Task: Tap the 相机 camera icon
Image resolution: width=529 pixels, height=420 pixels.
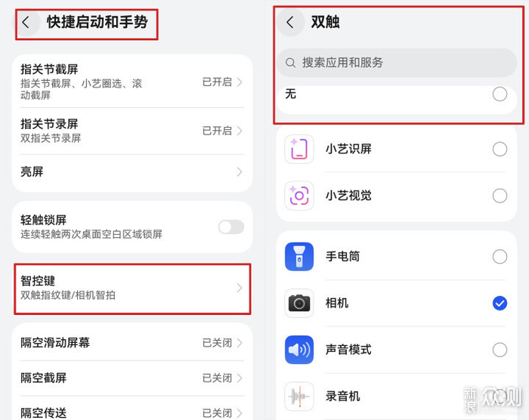Action: pyautogui.click(x=299, y=303)
